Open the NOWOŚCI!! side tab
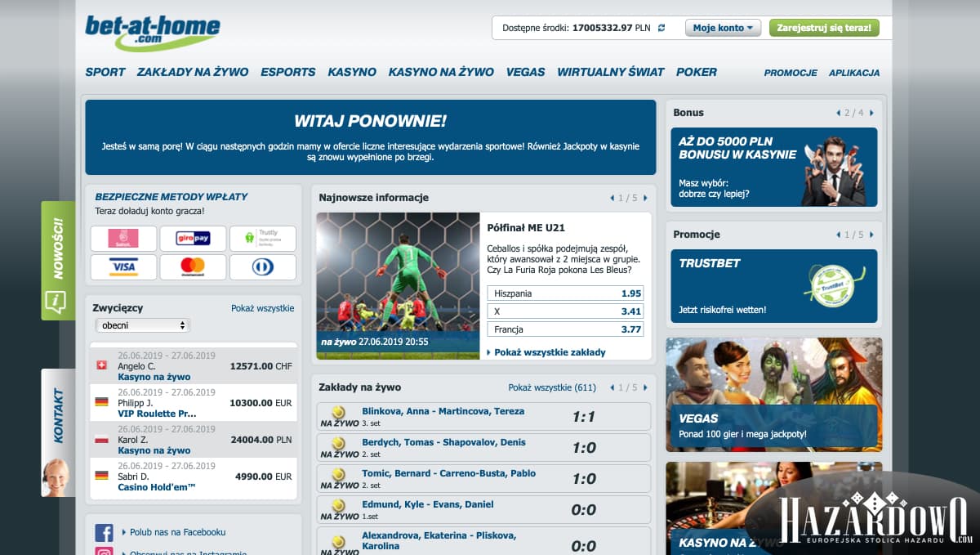This screenshot has width=980, height=555. [57, 260]
